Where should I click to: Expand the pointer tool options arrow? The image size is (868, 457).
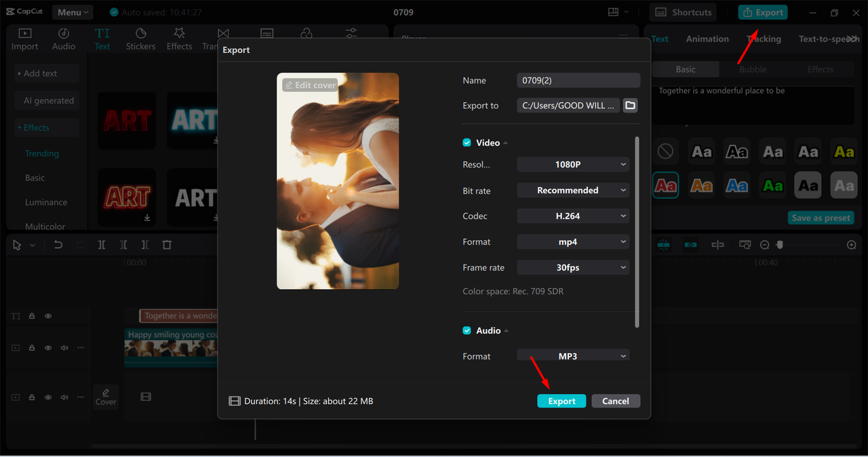[33, 245]
